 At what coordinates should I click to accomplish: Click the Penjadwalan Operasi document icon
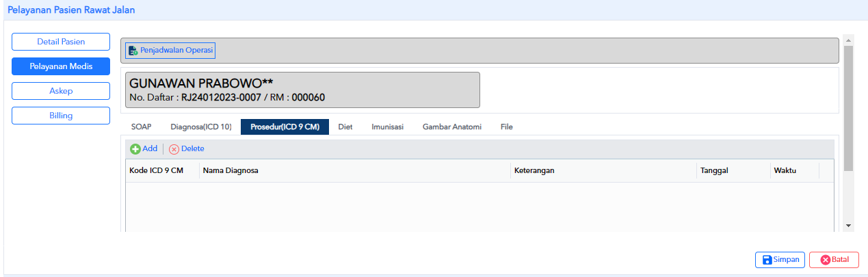(133, 51)
